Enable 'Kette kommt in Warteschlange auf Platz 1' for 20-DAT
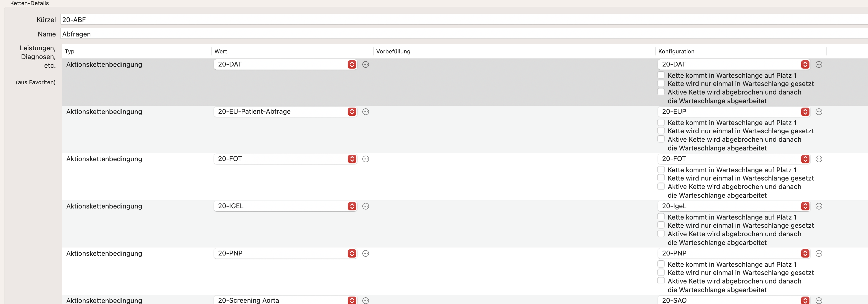Image resolution: width=868 pixels, height=304 pixels. [661, 75]
